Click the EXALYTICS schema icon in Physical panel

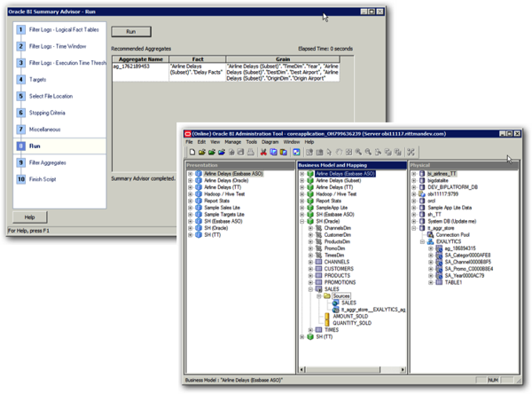(430, 241)
